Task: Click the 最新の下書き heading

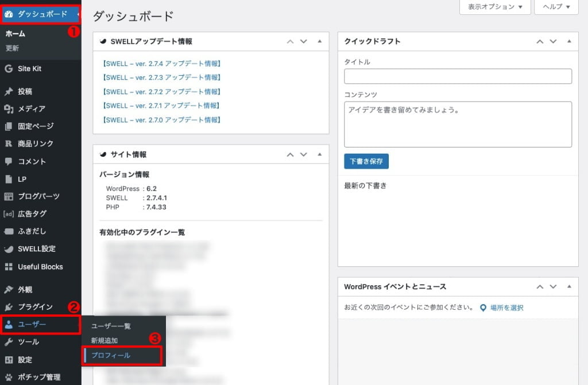Action: click(365, 186)
